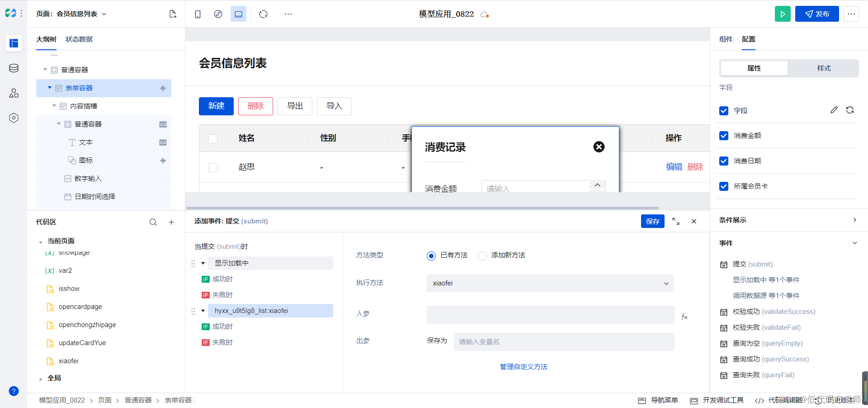Check the table header select-all checkbox
The image size is (868, 408).
click(x=213, y=138)
